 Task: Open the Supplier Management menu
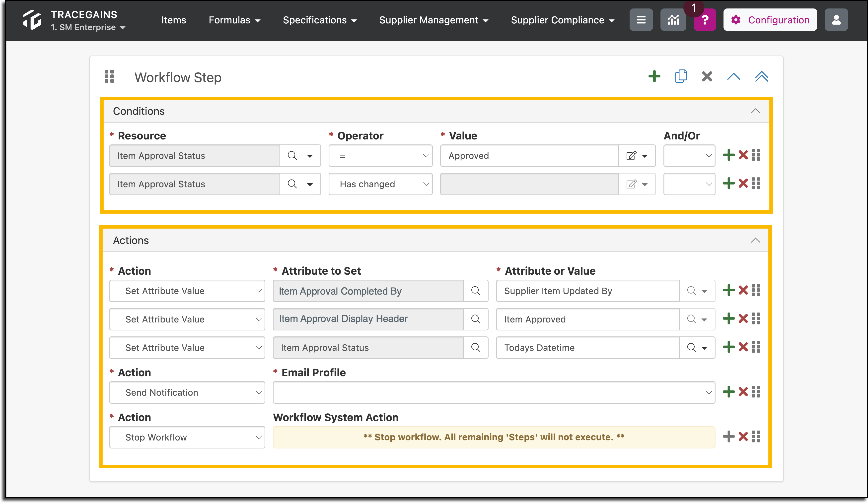(x=434, y=20)
